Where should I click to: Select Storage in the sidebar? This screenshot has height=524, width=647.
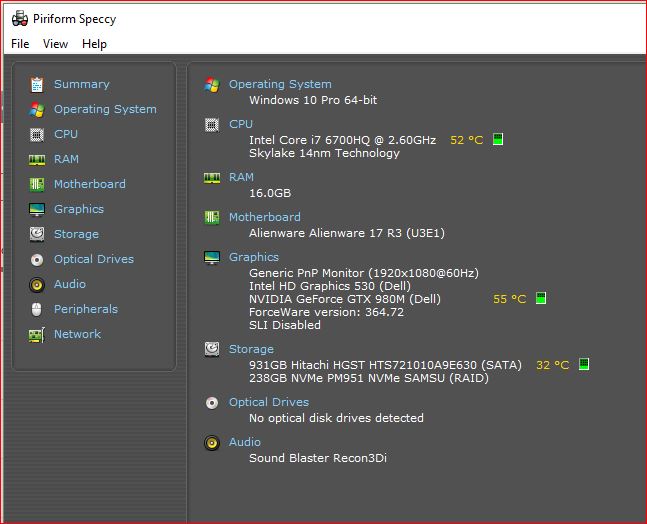click(x=76, y=234)
